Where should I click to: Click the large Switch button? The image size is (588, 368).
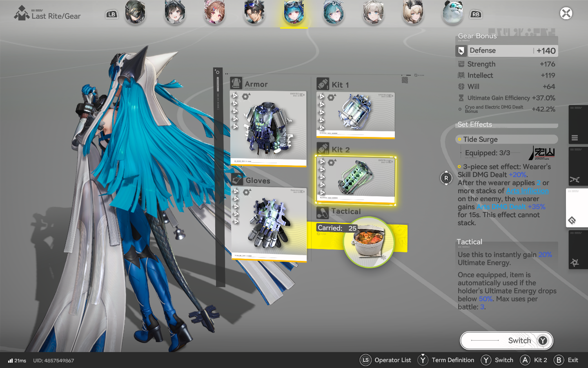point(507,341)
